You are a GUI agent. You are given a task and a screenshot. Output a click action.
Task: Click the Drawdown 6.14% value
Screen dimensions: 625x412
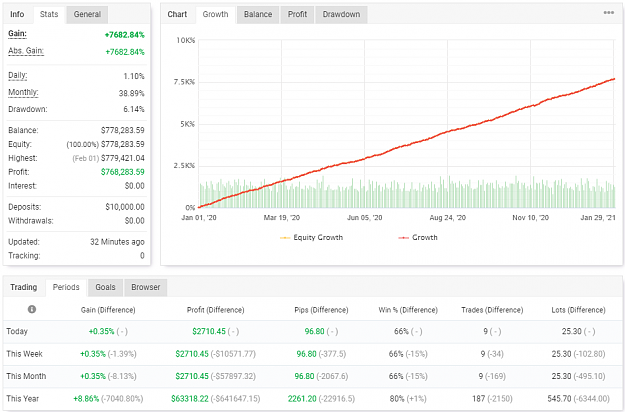pos(134,109)
